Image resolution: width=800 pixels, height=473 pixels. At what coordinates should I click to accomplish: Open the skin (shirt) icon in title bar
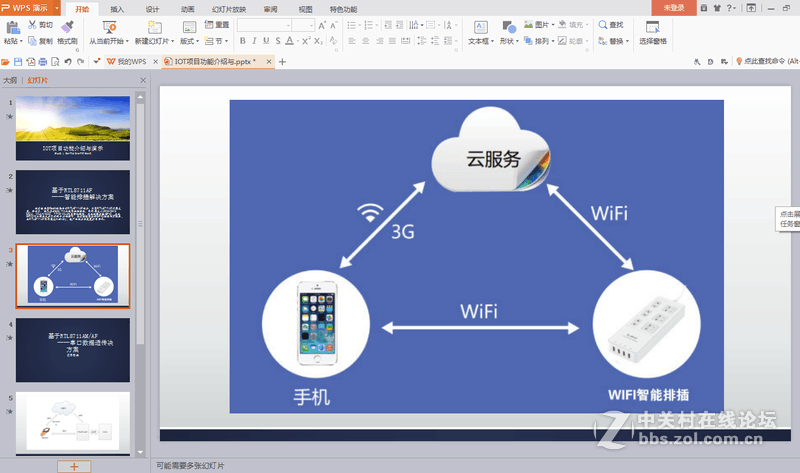click(x=717, y=8)
